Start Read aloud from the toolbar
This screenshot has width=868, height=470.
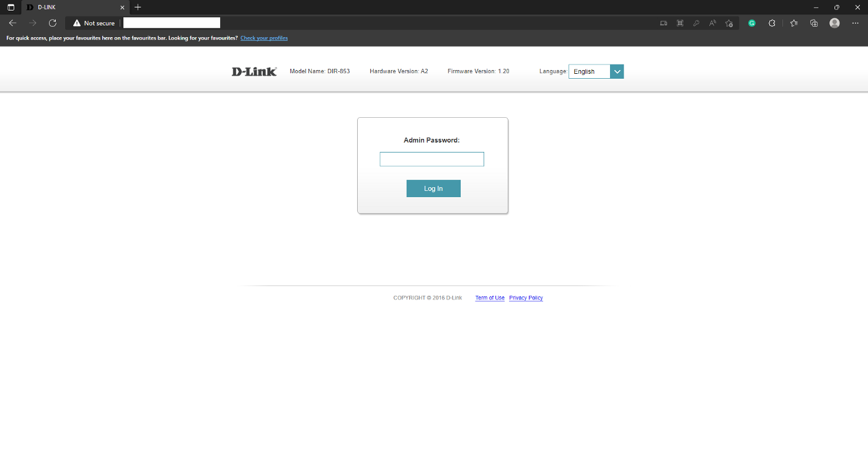tap(712, 23)
